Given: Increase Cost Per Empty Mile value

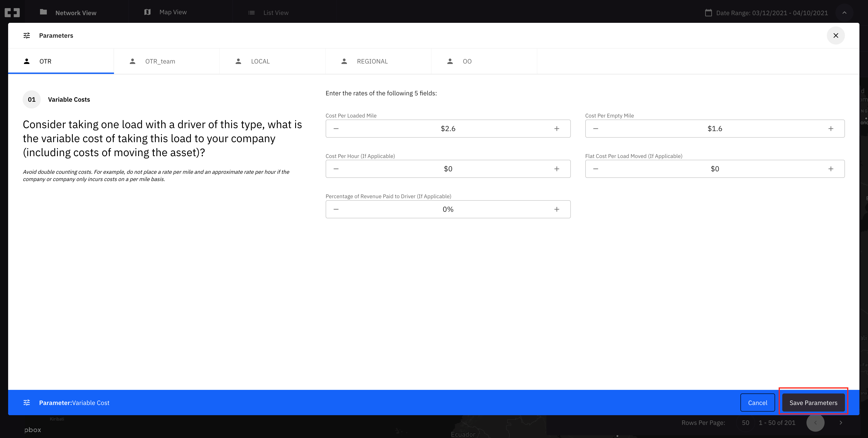Looking at the screenshot, I should click(x=831, y=129).
